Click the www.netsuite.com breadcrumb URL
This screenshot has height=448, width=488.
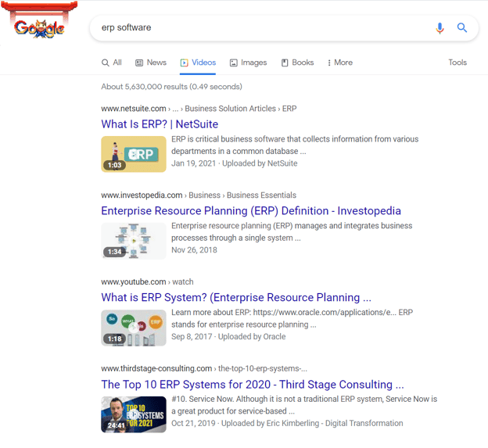(134, 109)
